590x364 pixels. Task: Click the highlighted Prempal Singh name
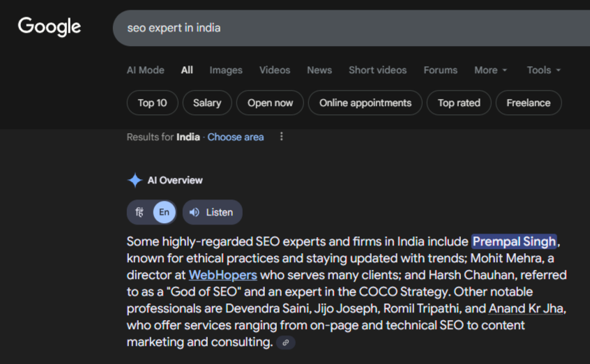[x=514, y=242]
